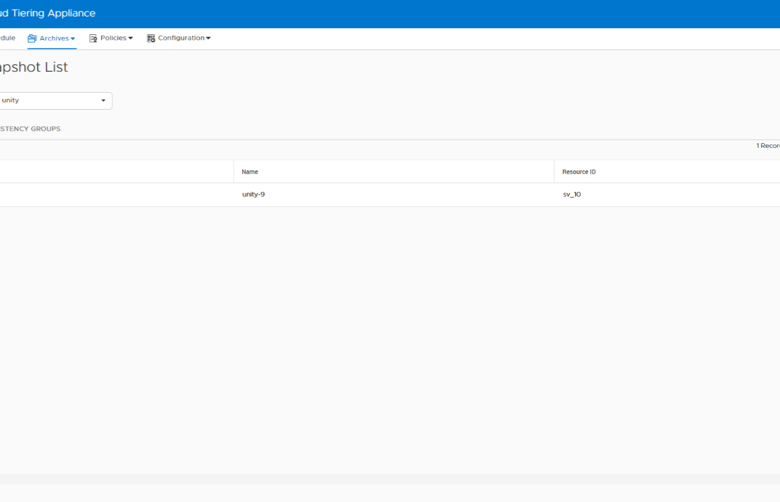The width and height of the screenshot is (780, 502).
Task: Click the Cloud Tiering Appliance title
Action: [48, 13]
